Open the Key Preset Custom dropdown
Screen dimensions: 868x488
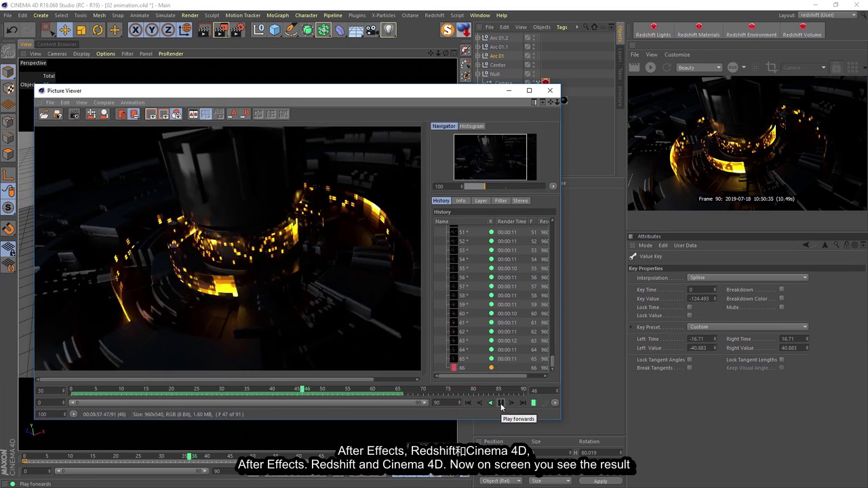[x=748, y=327]
